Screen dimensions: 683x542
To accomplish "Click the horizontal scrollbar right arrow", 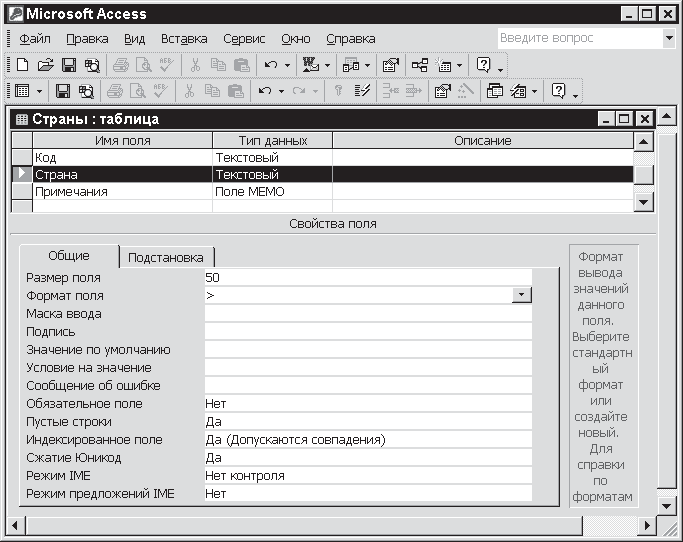I will click(647, 525).
